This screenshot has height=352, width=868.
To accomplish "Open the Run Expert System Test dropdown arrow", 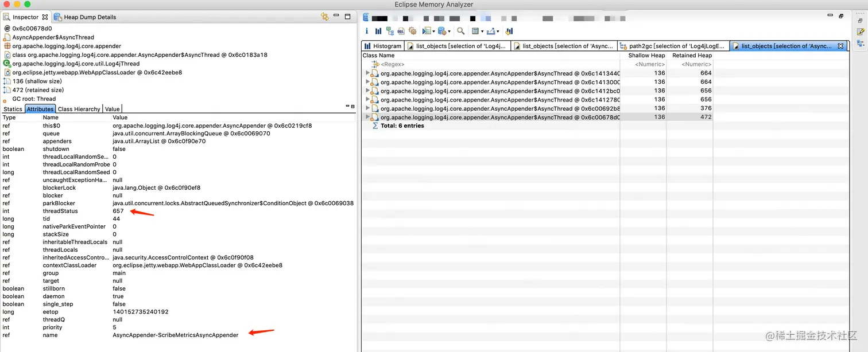I will pyautogui.click(x=433, y=32).
